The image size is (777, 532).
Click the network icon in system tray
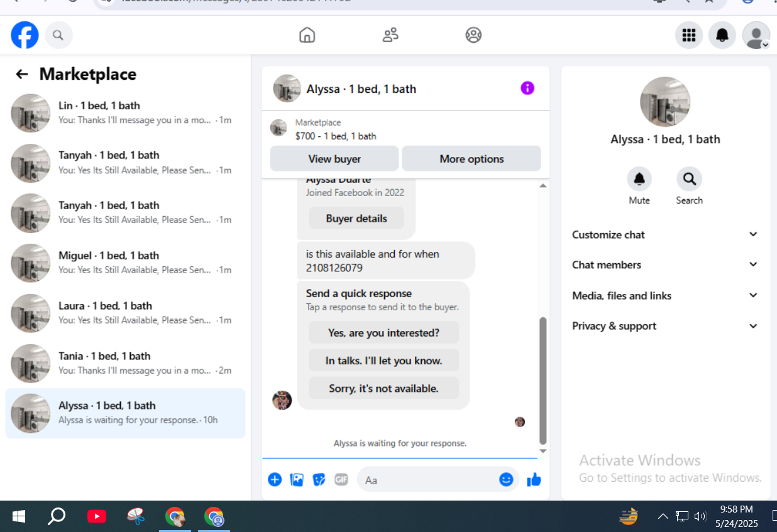[x=682, y=516]
